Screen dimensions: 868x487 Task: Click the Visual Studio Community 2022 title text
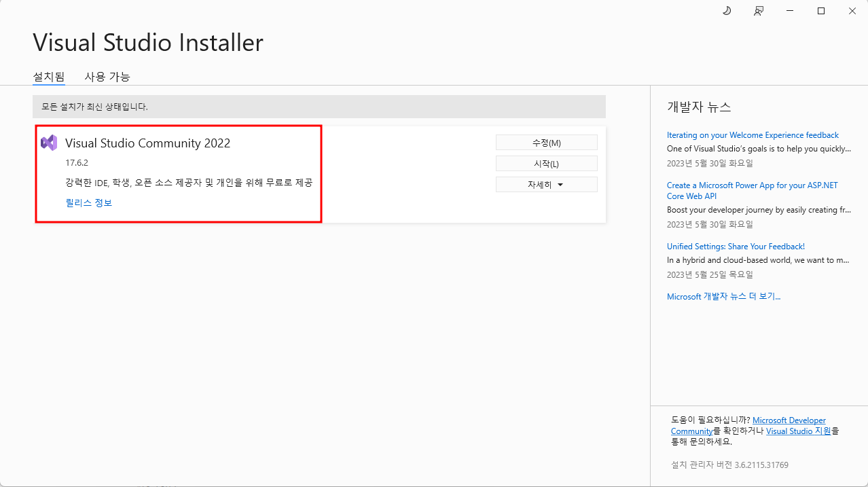(147, 143)
